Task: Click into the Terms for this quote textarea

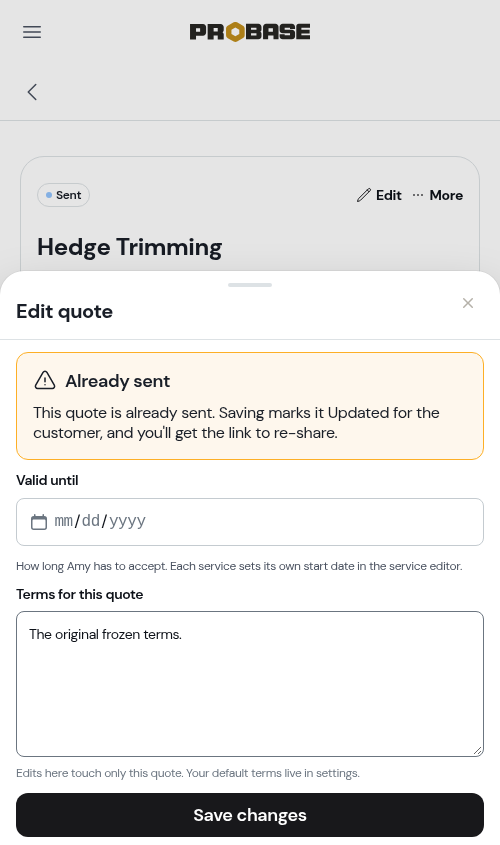Action: click(250, 683)
